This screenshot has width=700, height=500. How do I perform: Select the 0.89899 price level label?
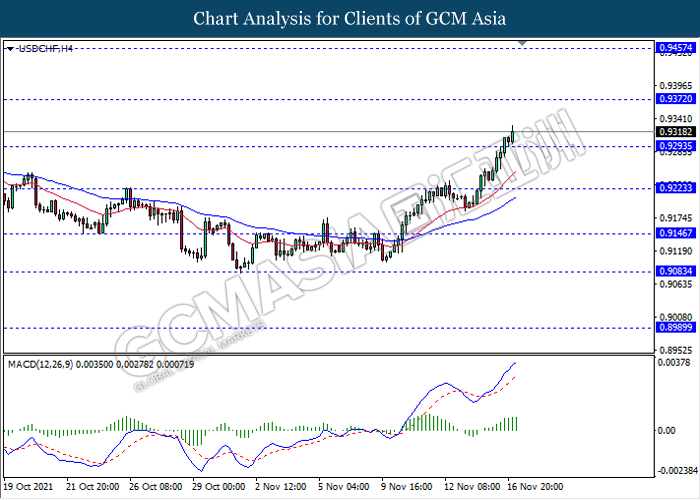coord(675,328)
